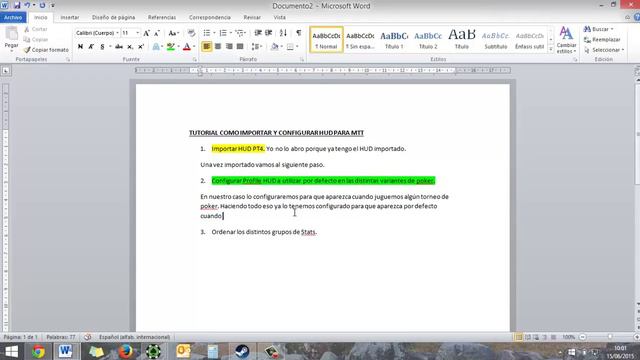This screenshot has height=360, width=640.
Task: Select align left paragraph button
Action: 207,47
